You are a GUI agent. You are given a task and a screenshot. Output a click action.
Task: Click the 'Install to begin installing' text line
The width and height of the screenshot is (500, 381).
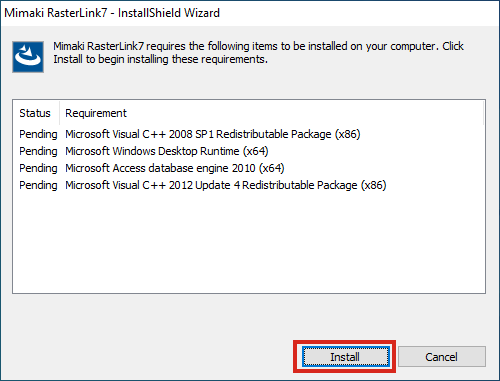pos(160,59)
